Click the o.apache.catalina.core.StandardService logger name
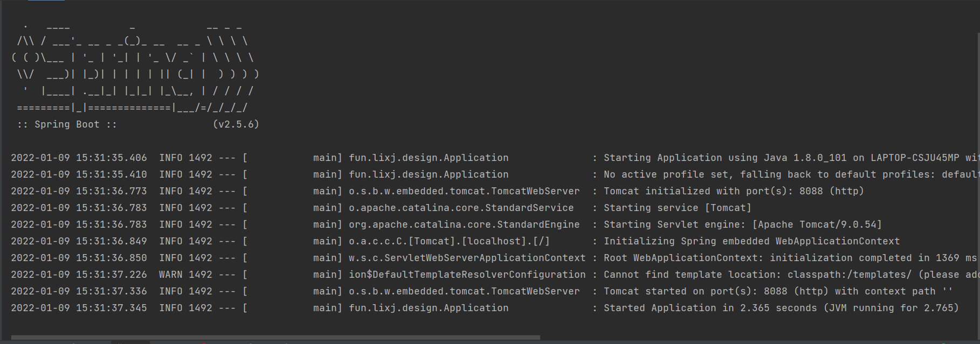Screen dimensions: 980x344 coord(461,208)
